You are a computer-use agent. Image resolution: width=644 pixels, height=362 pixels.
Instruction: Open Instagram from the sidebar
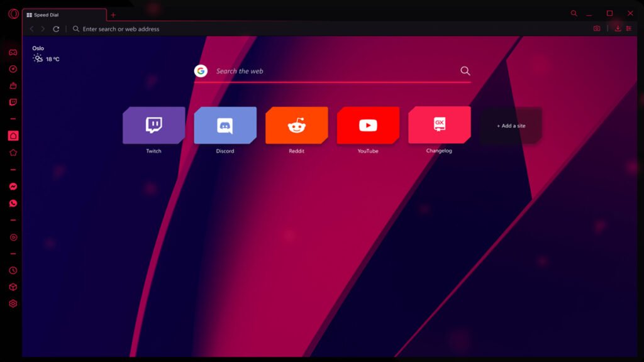tap(13, 238)
